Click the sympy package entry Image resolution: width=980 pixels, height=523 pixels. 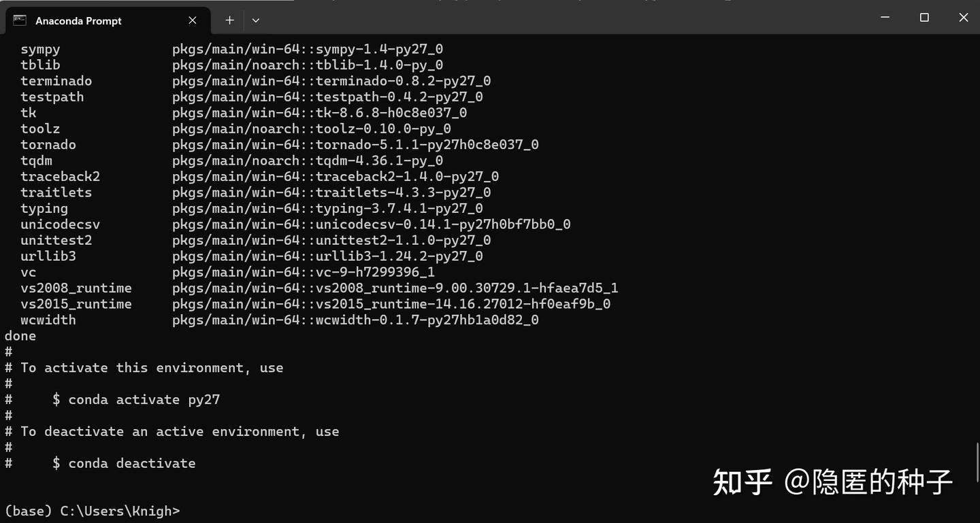pyautogui.click(x=40, y=49)
